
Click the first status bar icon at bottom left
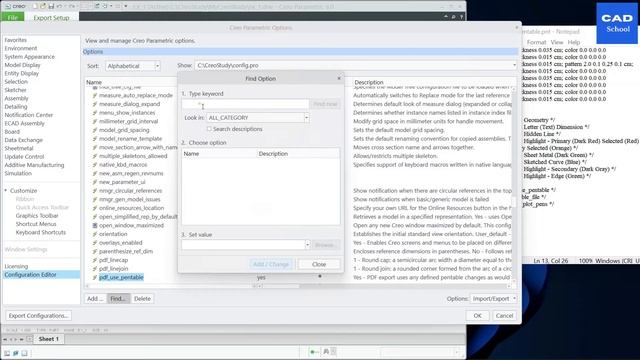coord(7,353)
